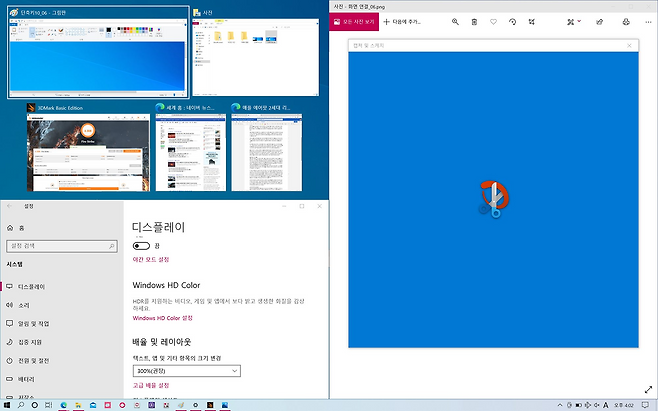Screen dimensions: 658x411
Task: Click 모든 사진 보기 button
Action: point(355,21)
